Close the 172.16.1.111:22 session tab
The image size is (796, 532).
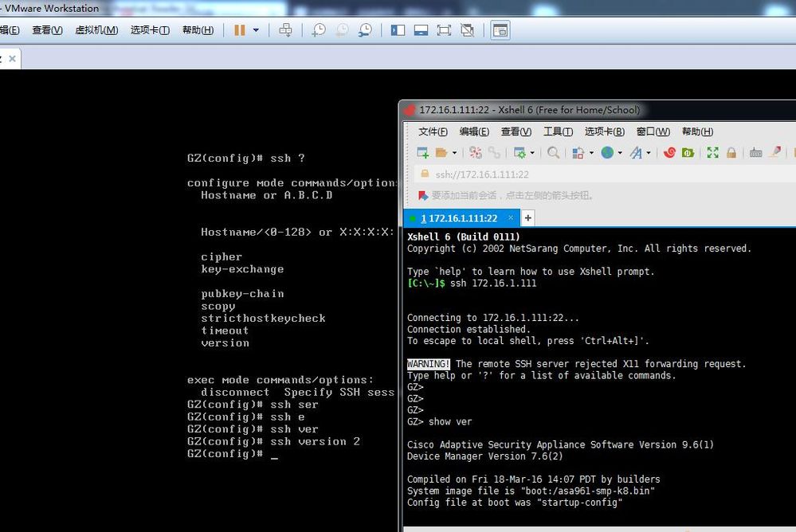click(511, 217)
